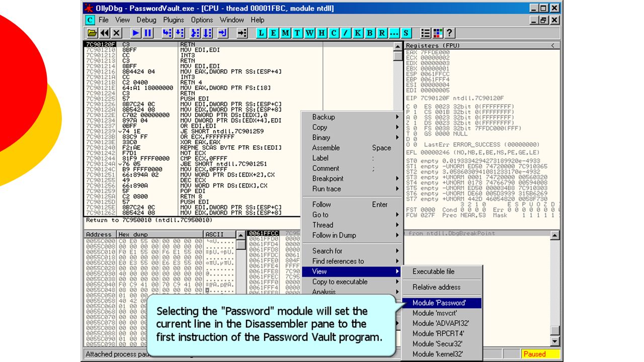The height and width of the screenshot is (362, 644).
Task: Select Module 'ADVAPI32' entry
Action: point(442,323)
